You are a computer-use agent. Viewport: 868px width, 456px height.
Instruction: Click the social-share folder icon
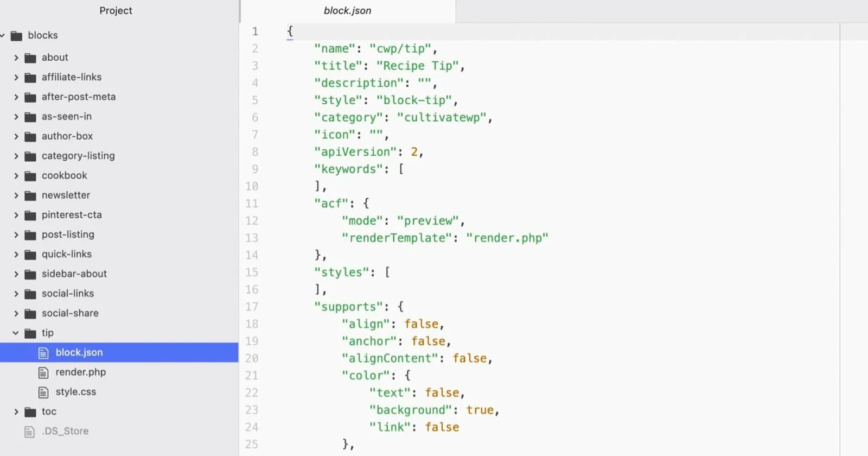pos(30,314)
